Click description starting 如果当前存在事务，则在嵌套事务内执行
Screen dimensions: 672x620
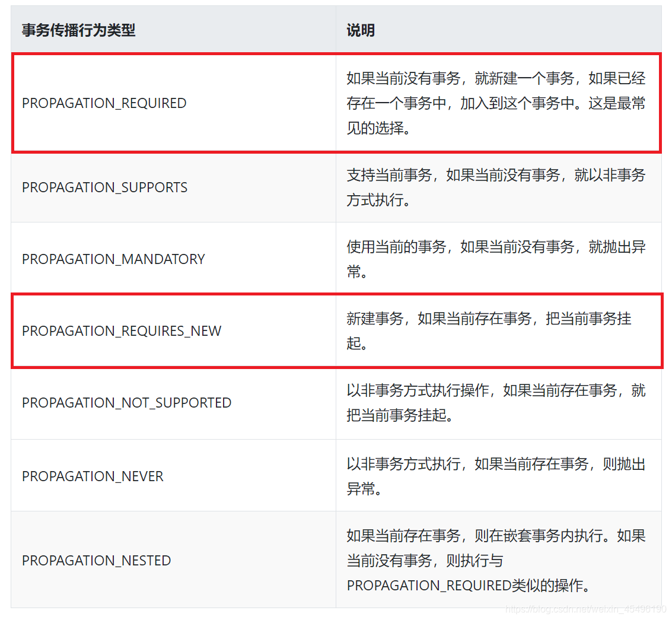496,561
